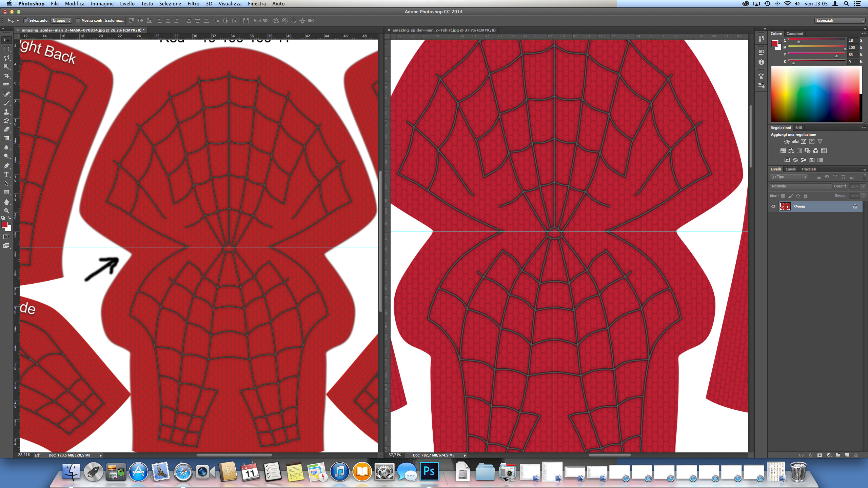Image resolution: width=868 pixels, height=488 pixels.
Task: Toggle pixel layer filter in Livelli
Action: (x=819, y=177)
